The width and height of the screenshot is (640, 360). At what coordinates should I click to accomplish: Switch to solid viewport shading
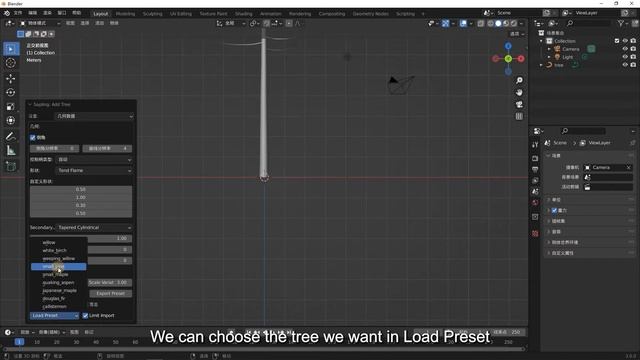(498, 24)
